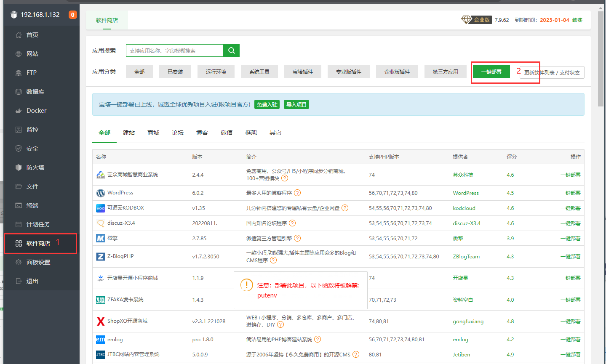Click the 全部 filter under 应用分类
Viewport: 606px width, 364px height.
coord(139,72)
